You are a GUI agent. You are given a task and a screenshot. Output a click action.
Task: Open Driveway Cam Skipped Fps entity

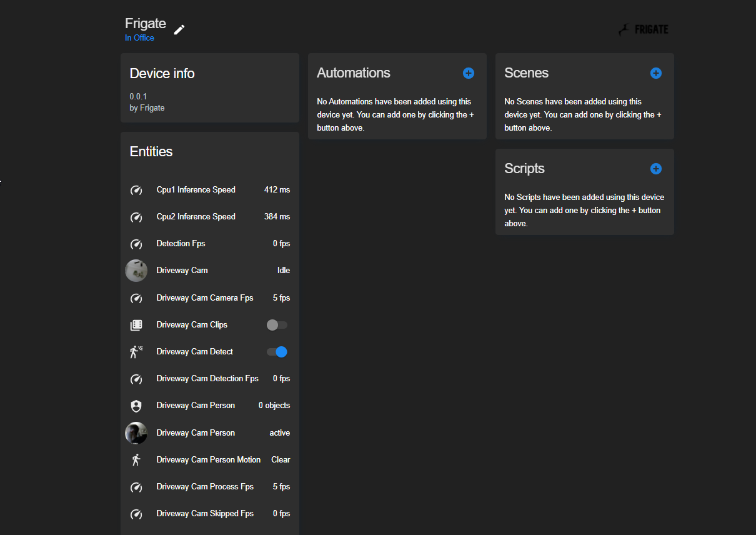point(205,514)
